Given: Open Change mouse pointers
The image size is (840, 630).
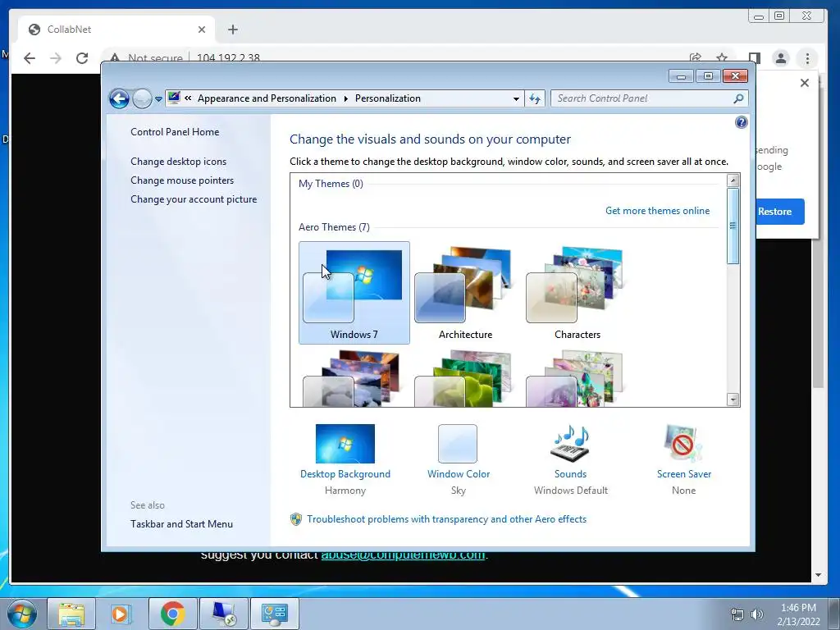Looking at the screenshot, I should [x=182, y=180].
